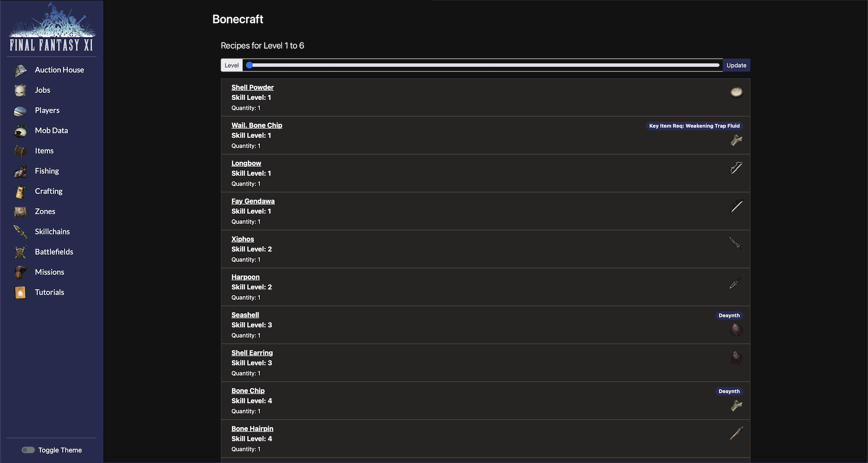Click the Bone Hairpin item icon
868x463 pixels.
click(x=736, y=434)
